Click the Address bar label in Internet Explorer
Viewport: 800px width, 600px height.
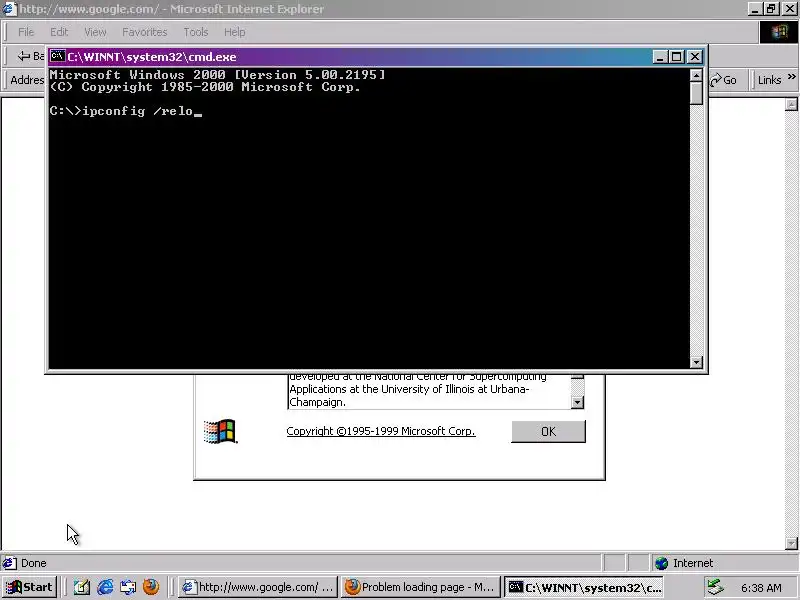(27, 80)
